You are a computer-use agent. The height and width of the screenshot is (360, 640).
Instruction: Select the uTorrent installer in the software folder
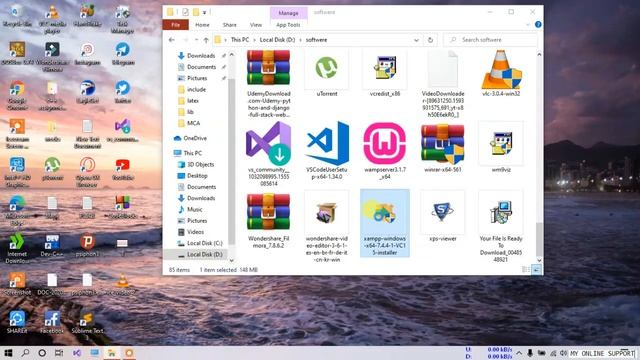point(327,73)
